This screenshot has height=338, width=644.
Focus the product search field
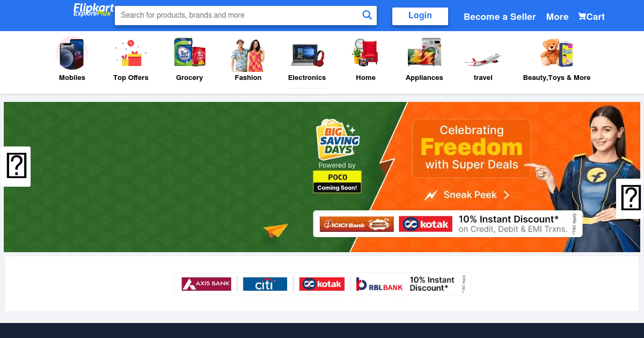coord(239,15)
